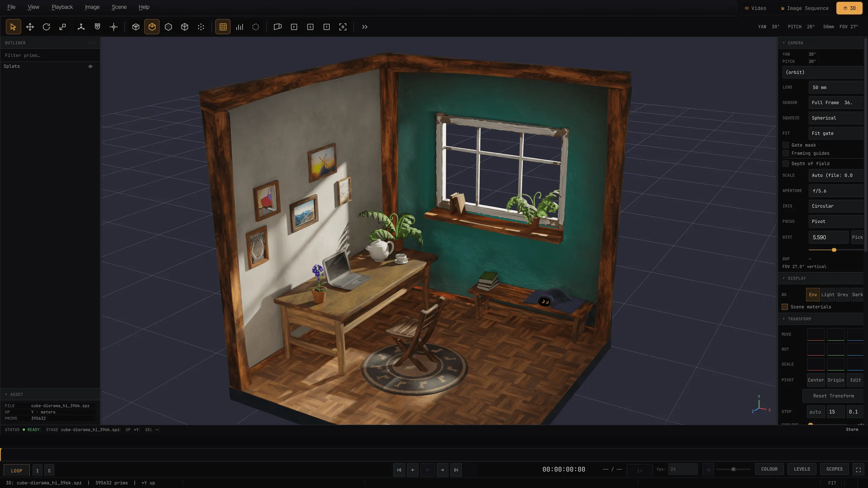This screenshot has width=868, height=488.
Task: Open the SCOPES panel button
Action: pyautogui.click(x=834, y=469)
